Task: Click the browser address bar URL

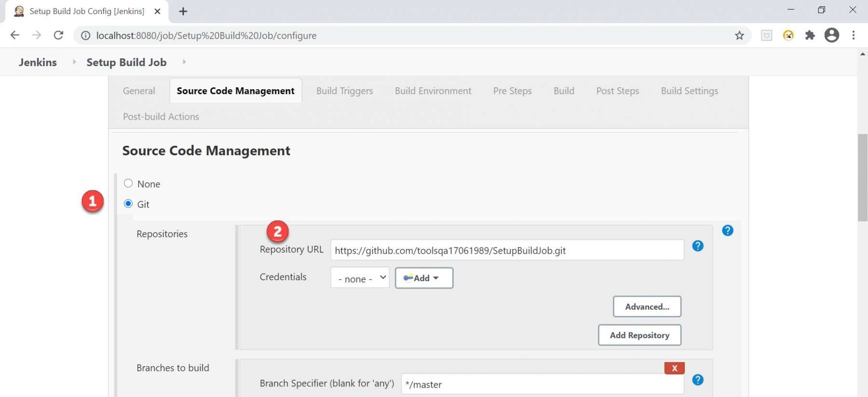Action: click(x=206, y=35)
